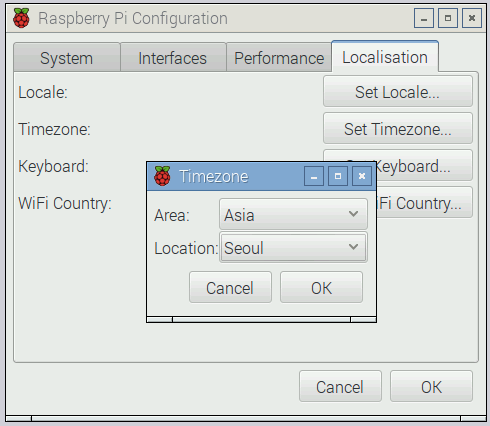
Task: Click the Raspberry Pi logo in main title bar
Action: pos(21,18)
